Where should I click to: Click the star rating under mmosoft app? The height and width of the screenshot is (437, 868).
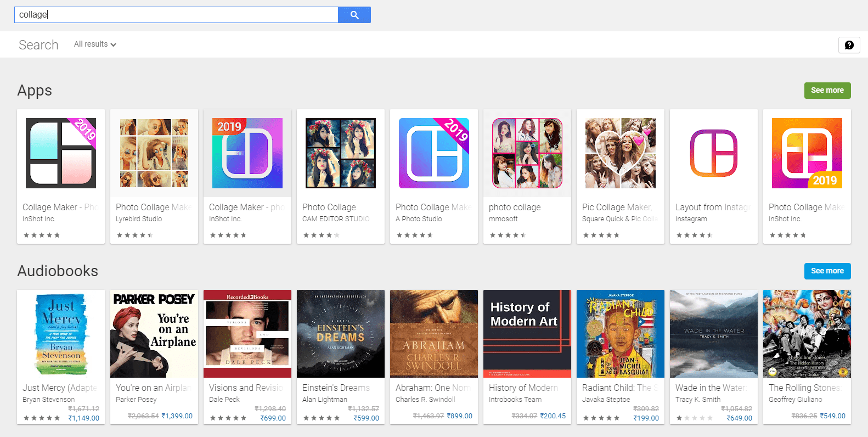(508, 236)
